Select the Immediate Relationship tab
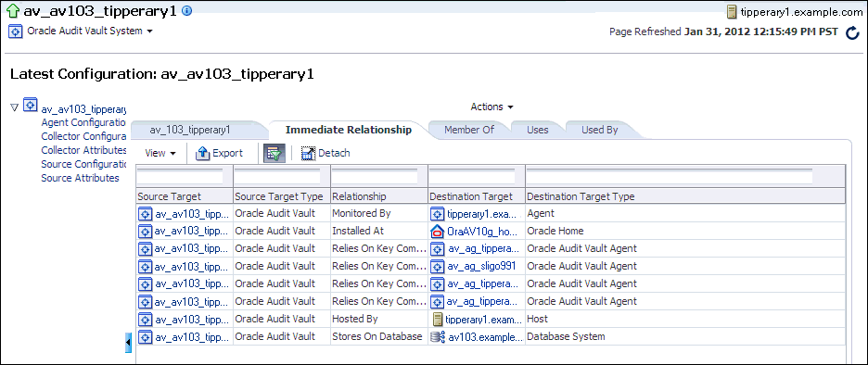The width and height of the screenshot is (868, 365). pyautogui.click(x=348, y=130)
